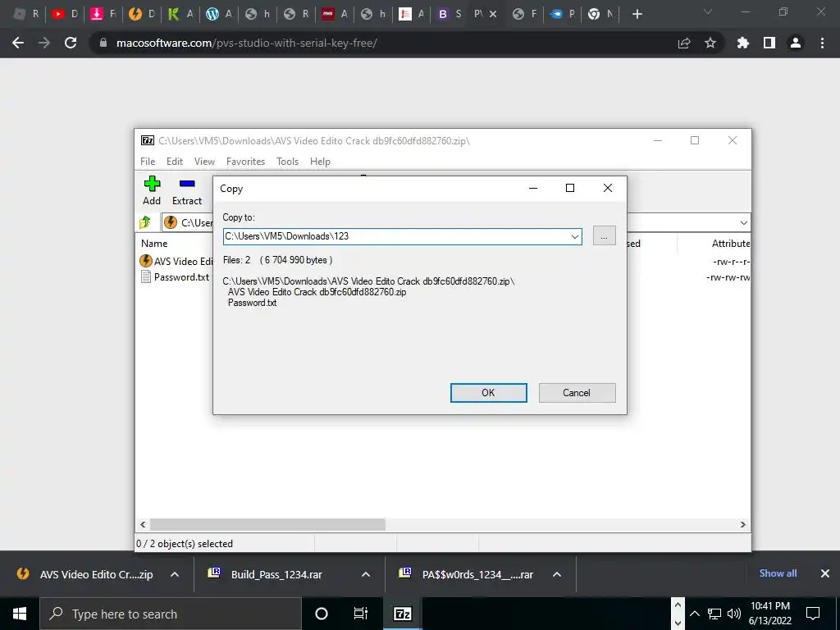
Task: Click the Name column header
Action: click(x=154, y=243)
